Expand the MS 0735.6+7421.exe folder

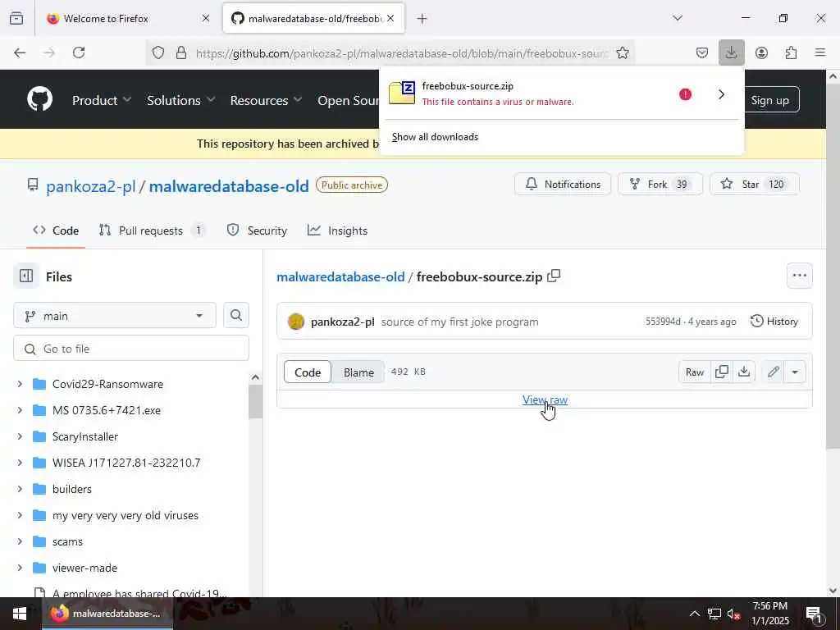20,410
